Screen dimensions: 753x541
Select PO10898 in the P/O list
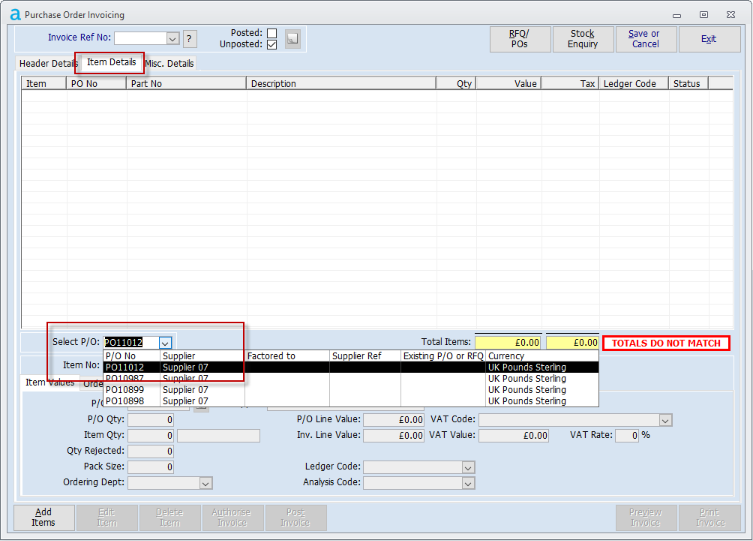351,401
